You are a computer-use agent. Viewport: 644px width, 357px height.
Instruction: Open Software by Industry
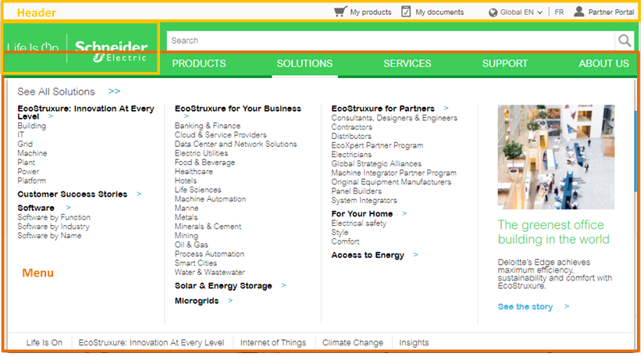click(53, 227)
